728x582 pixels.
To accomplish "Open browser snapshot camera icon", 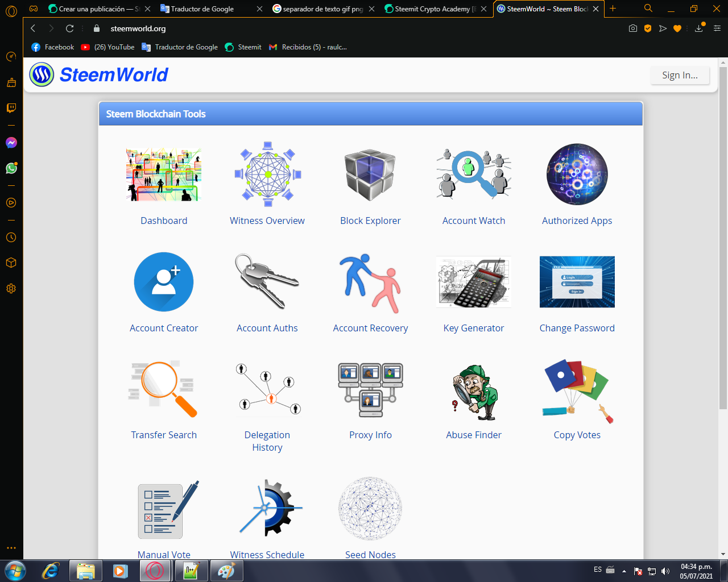I will pos(633,28).
